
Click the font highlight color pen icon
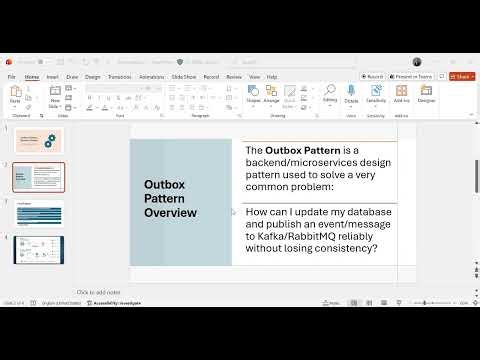(x=89, y=107)
